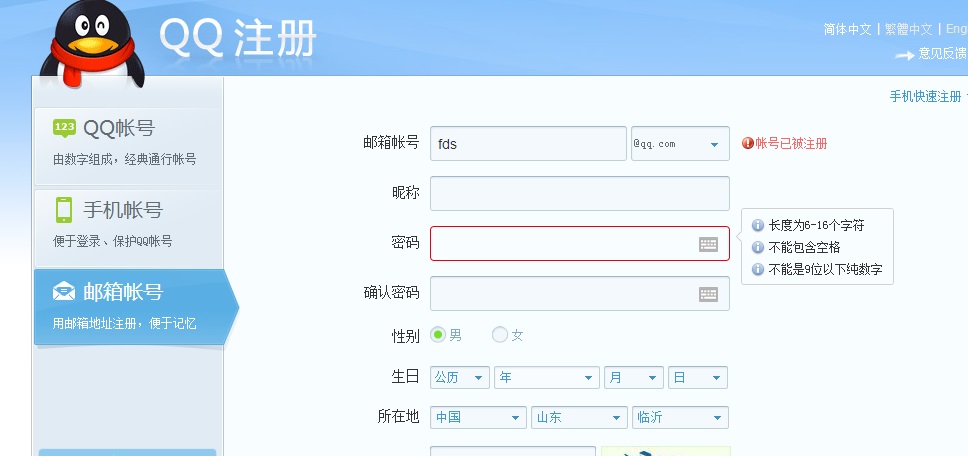
Task: Select the 女 gender radio button
Action: pyautogui.click(x=499, y=335)
